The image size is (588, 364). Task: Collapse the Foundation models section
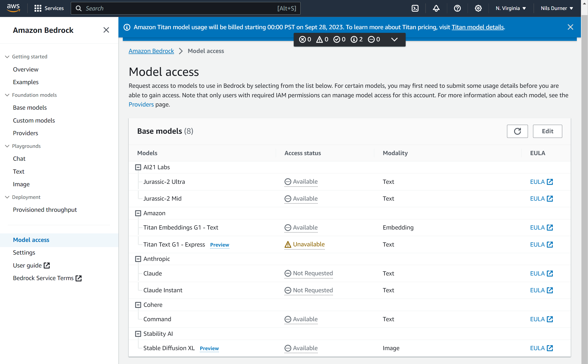pos(7,95)
